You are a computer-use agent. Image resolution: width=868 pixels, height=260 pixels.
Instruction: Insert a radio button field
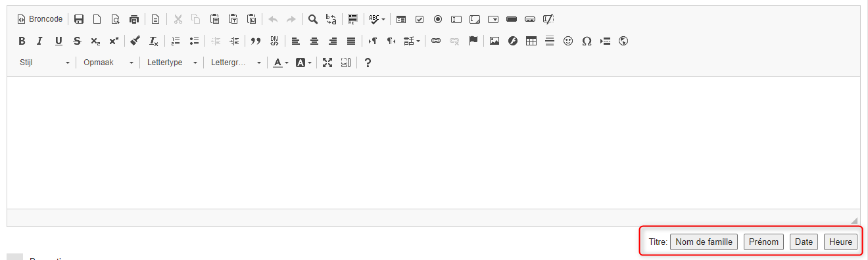coord(438,19)
